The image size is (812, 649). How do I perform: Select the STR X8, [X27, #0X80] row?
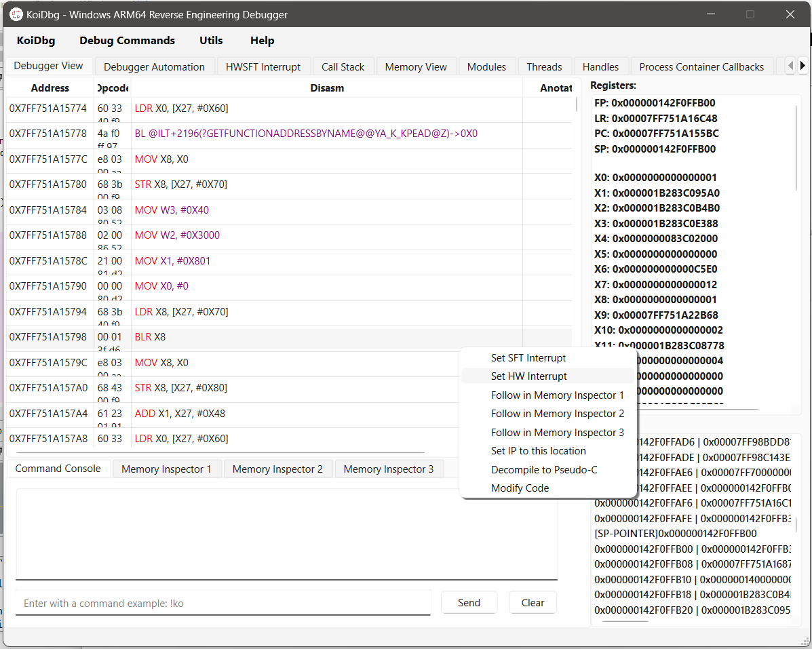[x=232, y=388]
